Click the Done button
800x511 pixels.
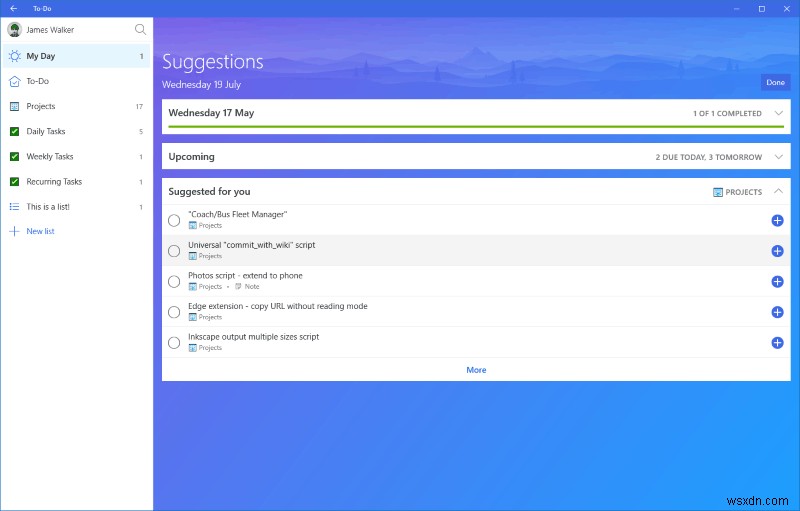[775, 83]
